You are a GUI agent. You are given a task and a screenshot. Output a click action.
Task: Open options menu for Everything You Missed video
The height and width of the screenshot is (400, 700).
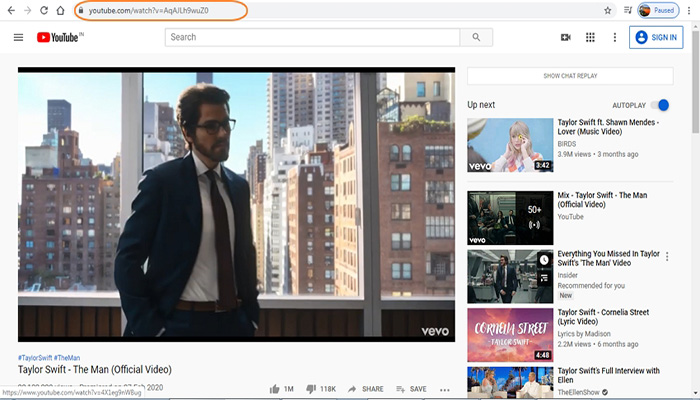(667, 257)
